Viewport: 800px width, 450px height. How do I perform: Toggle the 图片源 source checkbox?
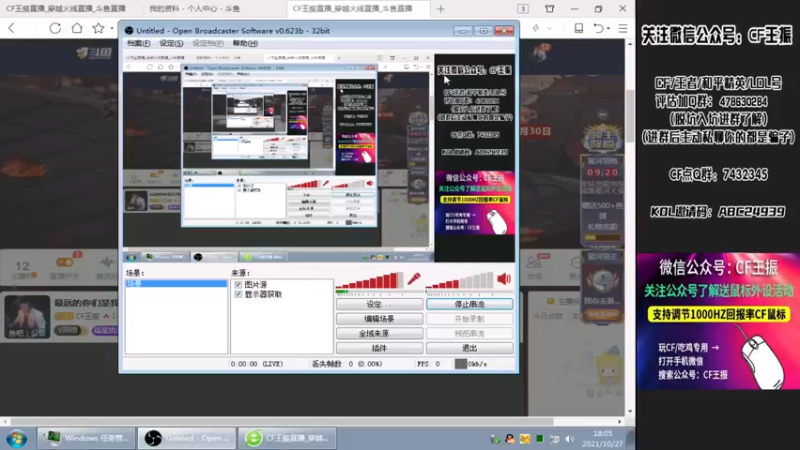coord(238,285)
